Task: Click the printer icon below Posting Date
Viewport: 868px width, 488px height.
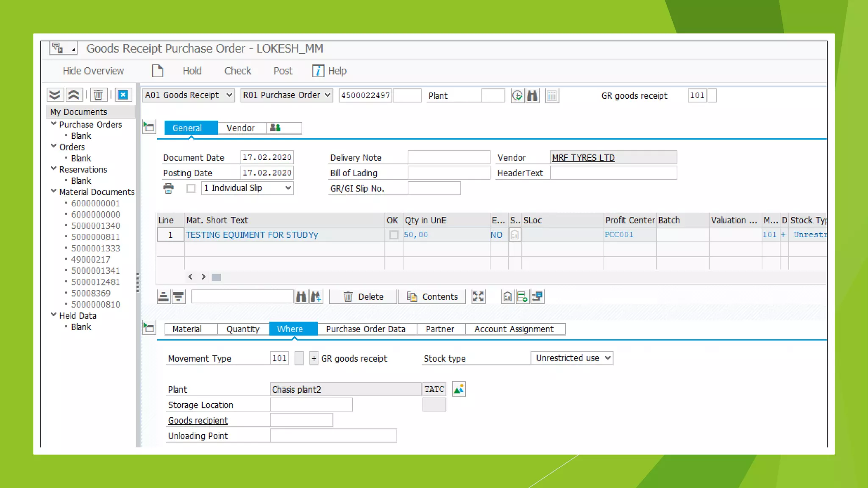Action: point(168,188)
